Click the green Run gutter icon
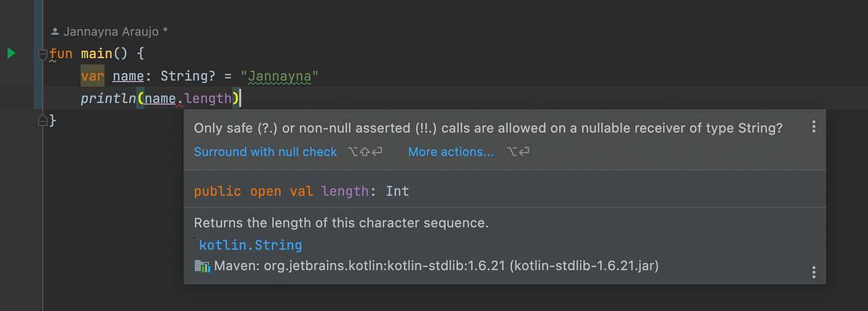This screenshot has width=868, height=311. [x=11, y=53]
